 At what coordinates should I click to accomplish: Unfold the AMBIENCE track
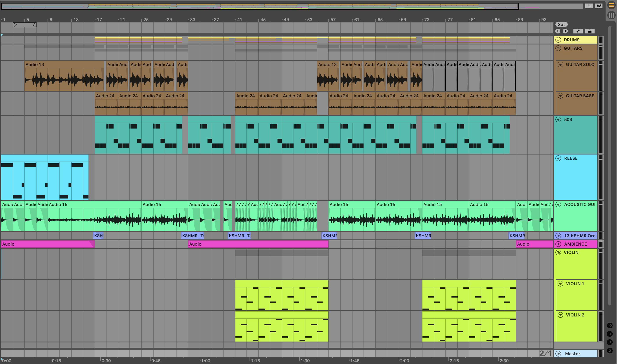[x=558, y=244]
